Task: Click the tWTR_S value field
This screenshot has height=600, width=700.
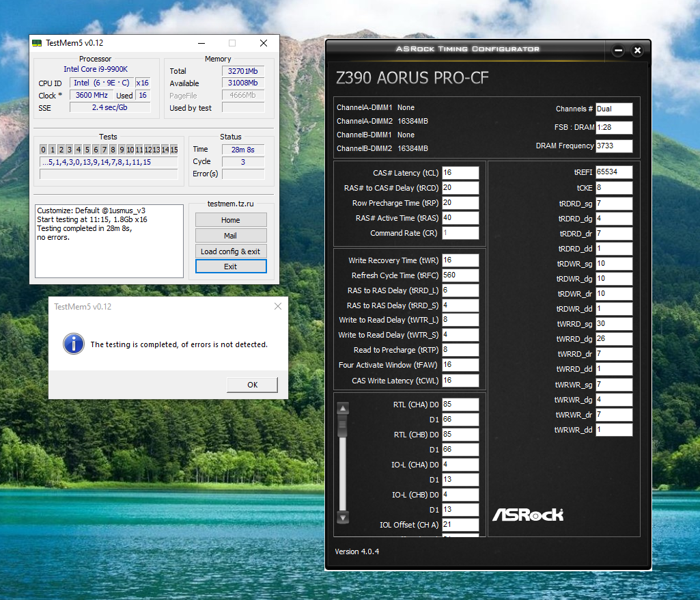Action: coord(460,335)
